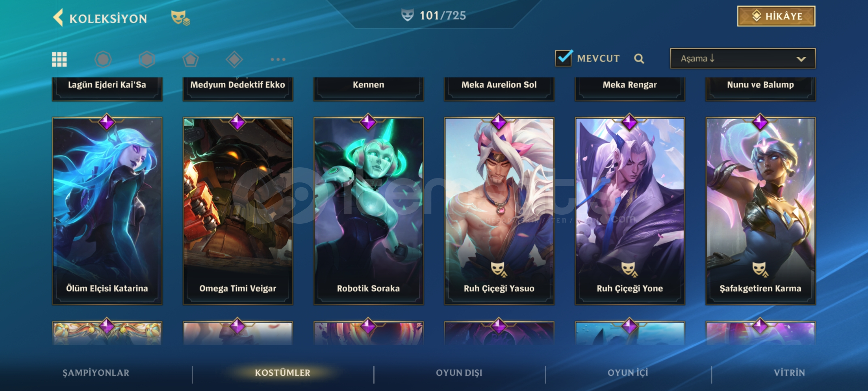The width and height of the screenshot is (868, 391).
Task: Open the Aşama sort dropdown
Action: pos(743,58)
